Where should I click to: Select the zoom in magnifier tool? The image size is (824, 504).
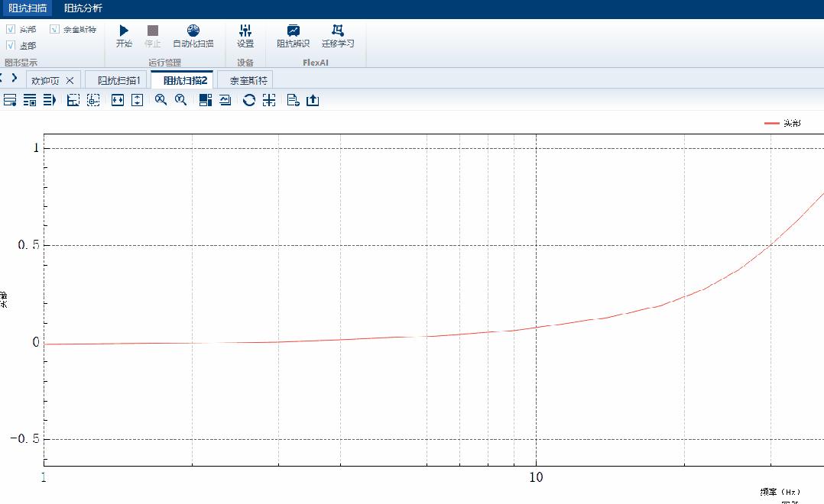[x=161, y=100]
